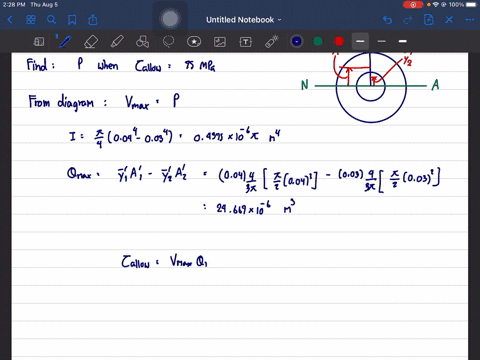Open the share and export menu

click(x=93, y=20)
